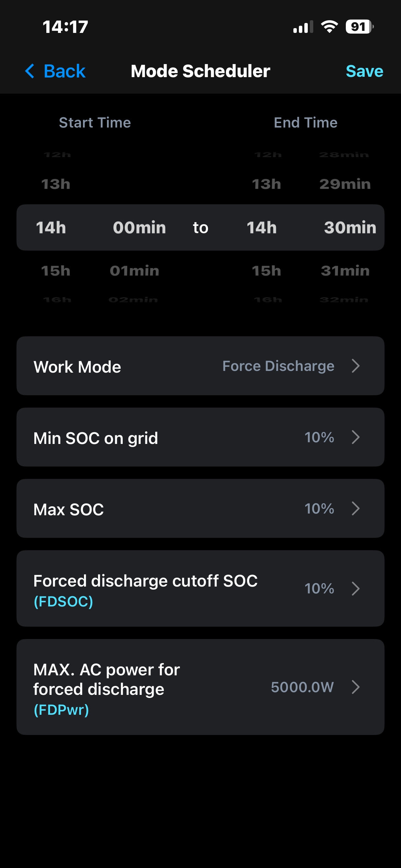This screenshot has width=401, height=868.
Task: Select 13h in start time picker
Action: 56,184
